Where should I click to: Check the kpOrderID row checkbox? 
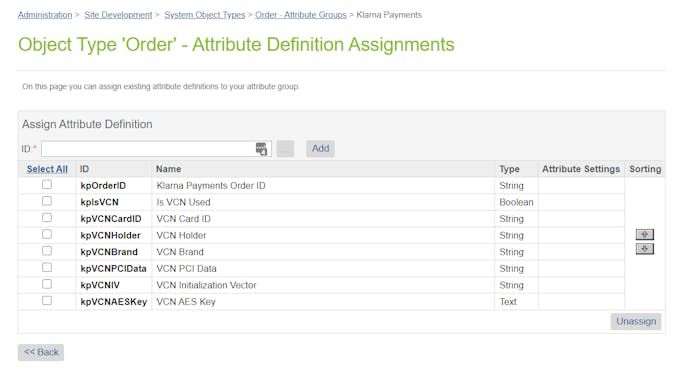coord(47,185)
